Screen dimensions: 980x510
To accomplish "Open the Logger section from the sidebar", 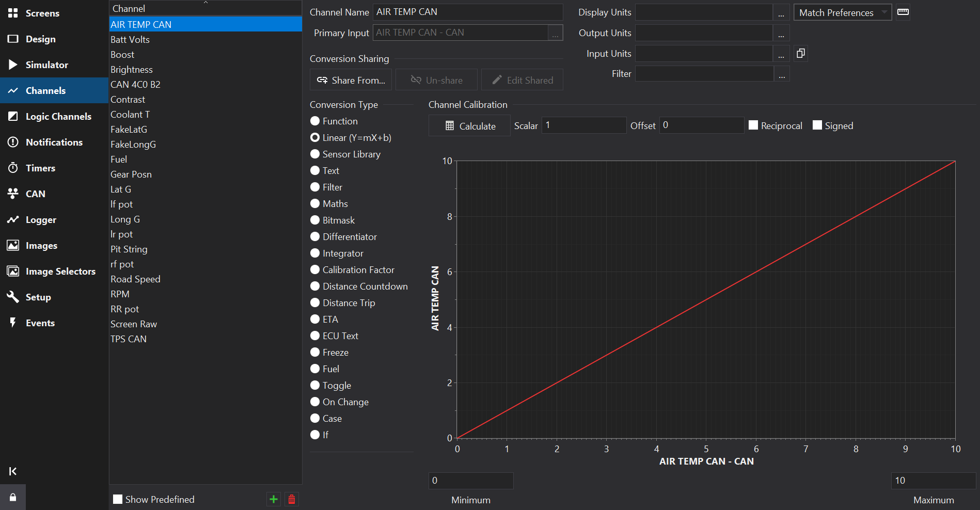I will (x=41, y=219).
